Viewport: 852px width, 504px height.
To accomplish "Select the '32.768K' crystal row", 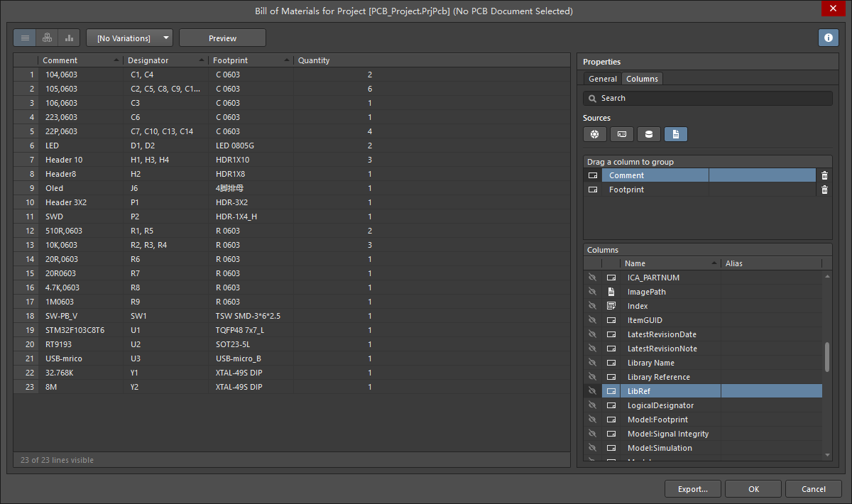I will tap(292, 373).
